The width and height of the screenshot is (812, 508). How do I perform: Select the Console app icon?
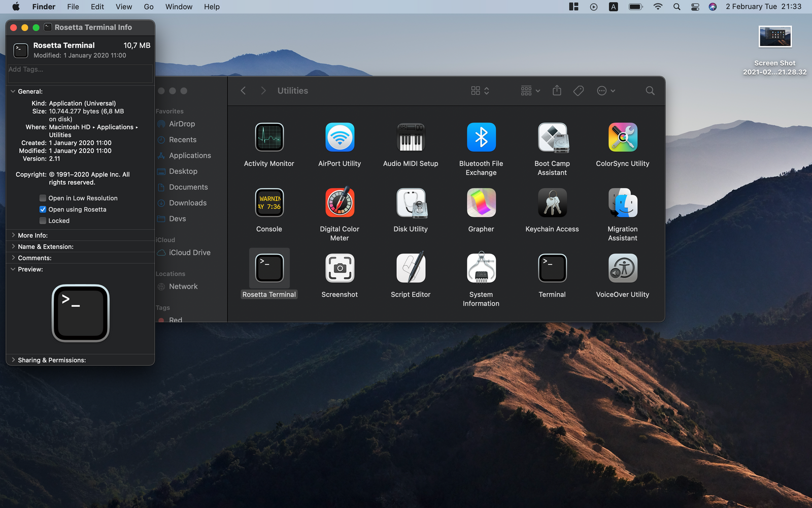(269, 202)
